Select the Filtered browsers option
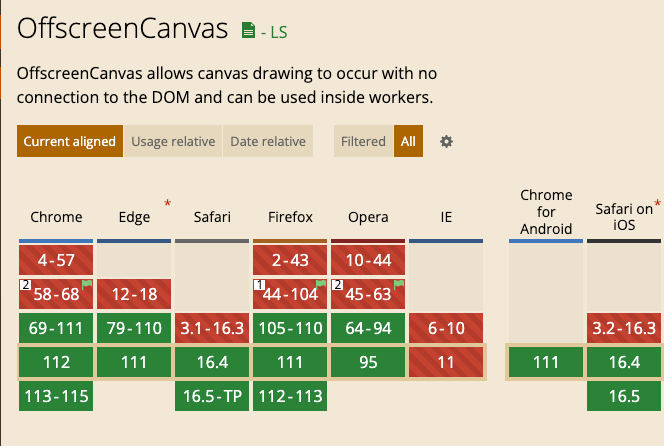664x446 pixels. click(x=363, y=141)
